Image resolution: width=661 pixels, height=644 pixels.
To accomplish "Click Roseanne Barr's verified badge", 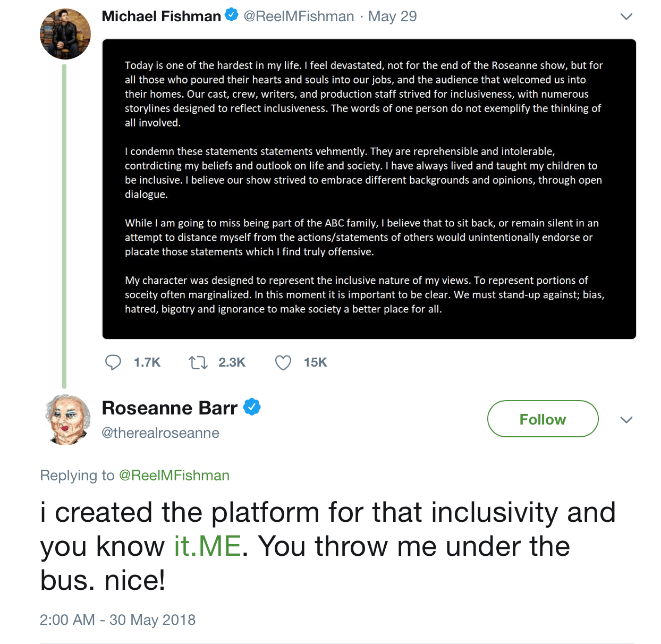I will pos(252,408).
